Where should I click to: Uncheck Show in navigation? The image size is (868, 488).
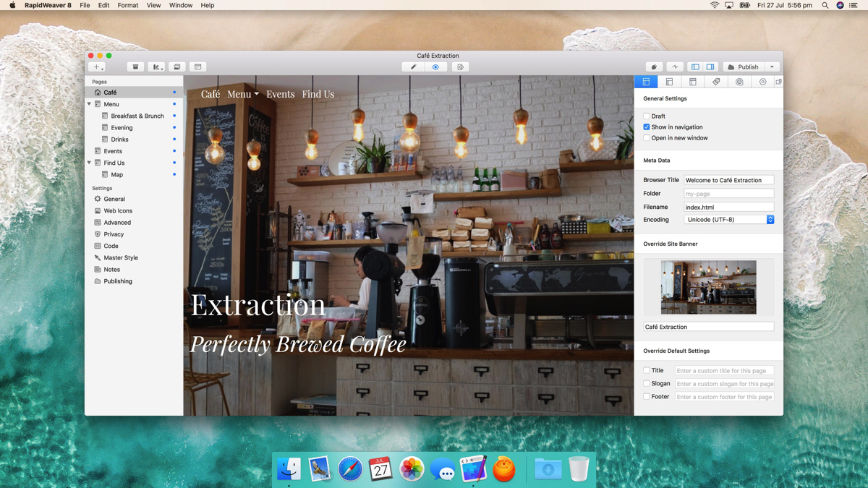click(x=647, y=127)
